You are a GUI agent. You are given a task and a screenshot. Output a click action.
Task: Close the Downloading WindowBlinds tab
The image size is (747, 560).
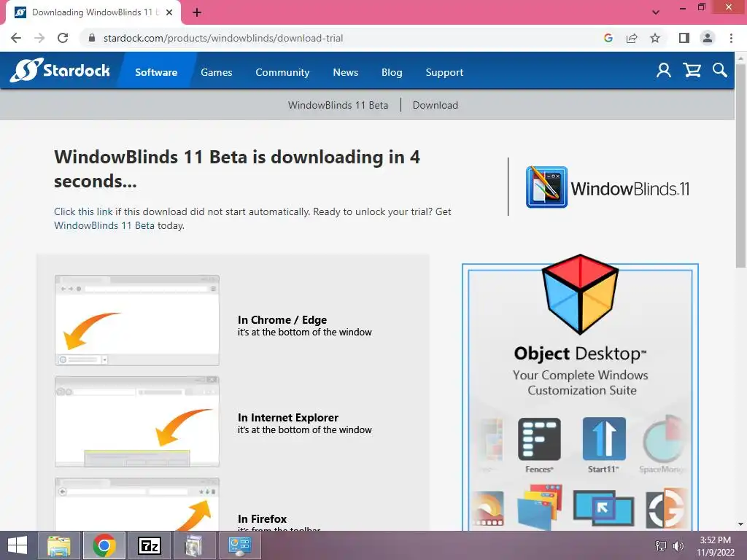click(x=169, y=12)
